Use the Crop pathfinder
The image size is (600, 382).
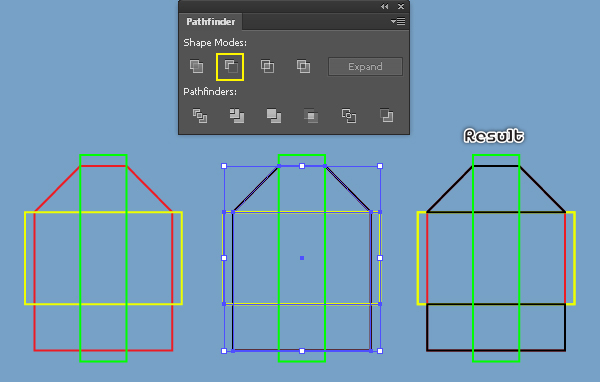click(x=311, y=116)
